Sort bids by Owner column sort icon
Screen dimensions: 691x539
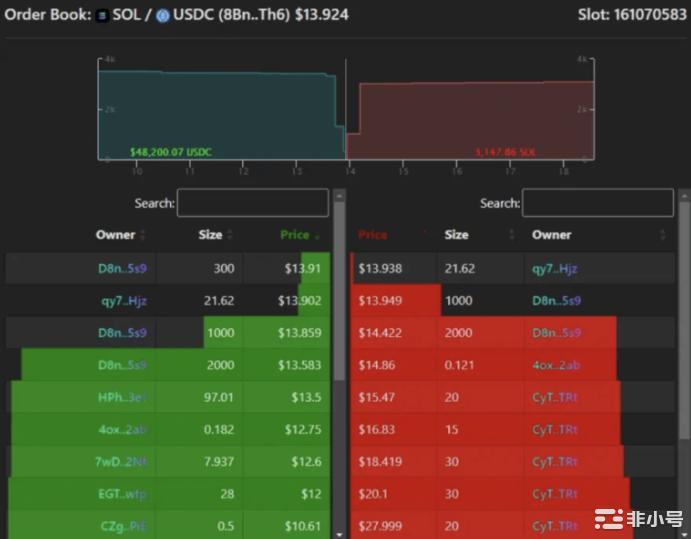[142, 235]
